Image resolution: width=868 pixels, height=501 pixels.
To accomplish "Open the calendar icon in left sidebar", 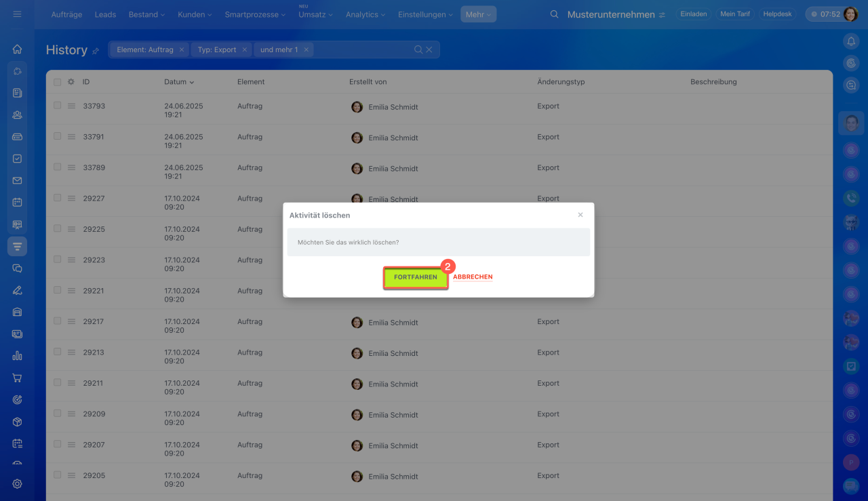I will pyautogui.click(x=17, y=202).
